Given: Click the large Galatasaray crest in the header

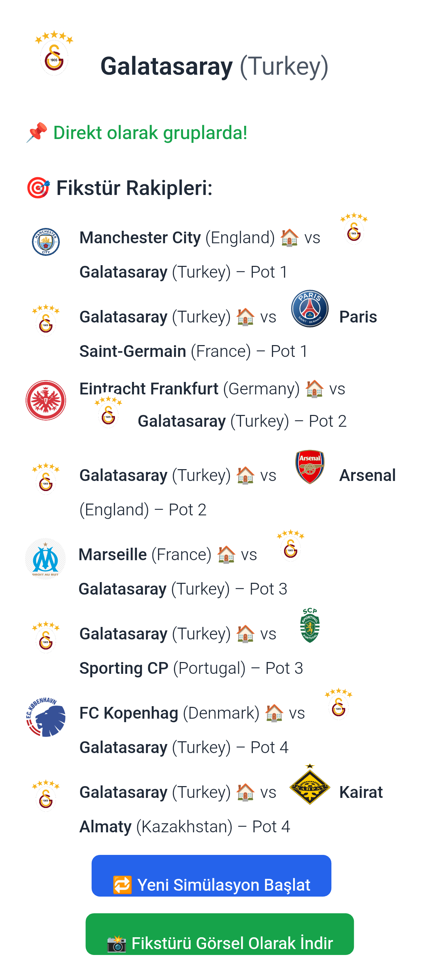Looking at the screenshot, I should click(x=54, y=54).
